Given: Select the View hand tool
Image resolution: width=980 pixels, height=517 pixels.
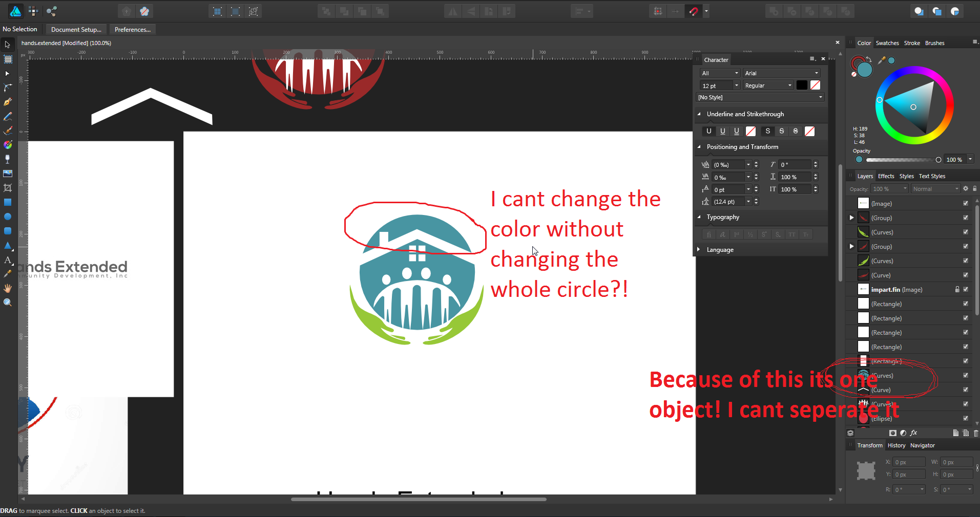Looking at the screenshot, I should click(x=8, y=289).
